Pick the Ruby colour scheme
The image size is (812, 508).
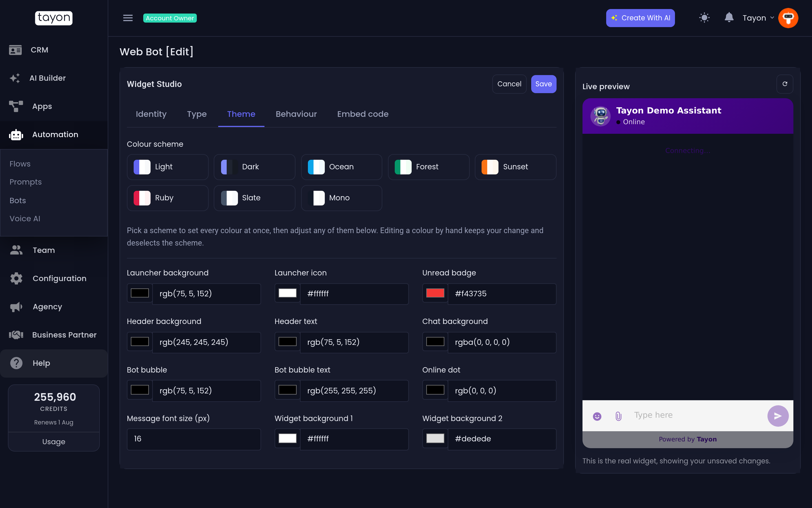[167, 198]
